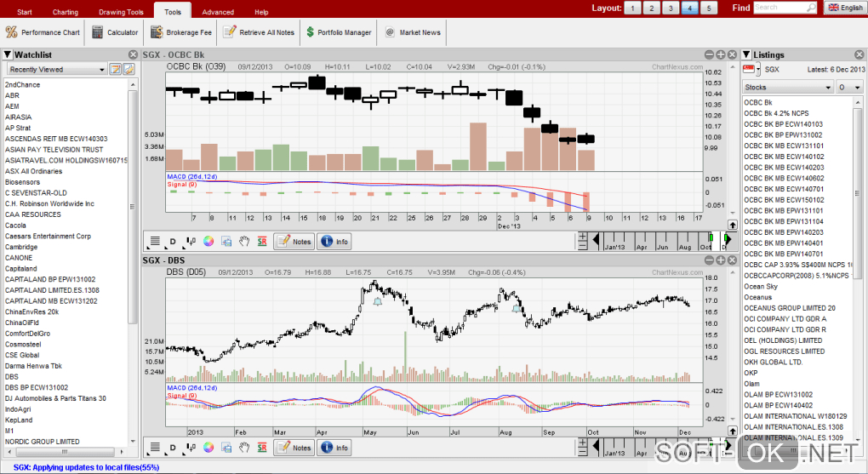Open indicator list in DBS chart toolbar

click(155, 448)
